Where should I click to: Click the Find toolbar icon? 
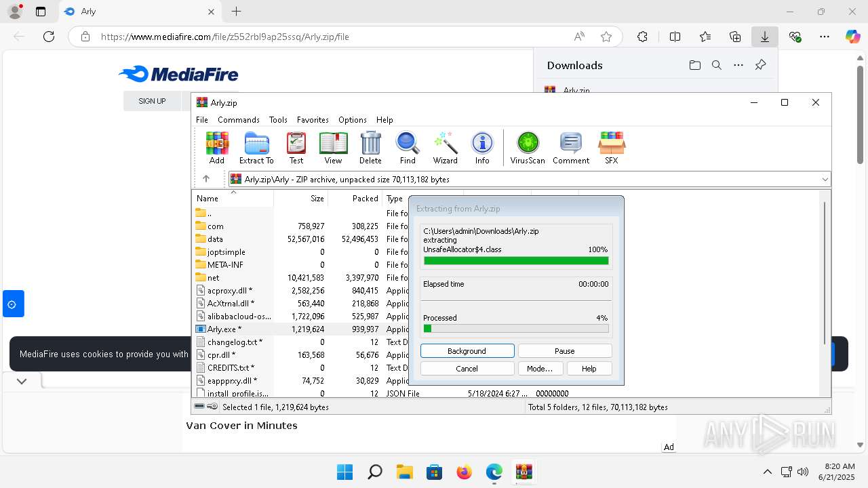coord(408,148)
